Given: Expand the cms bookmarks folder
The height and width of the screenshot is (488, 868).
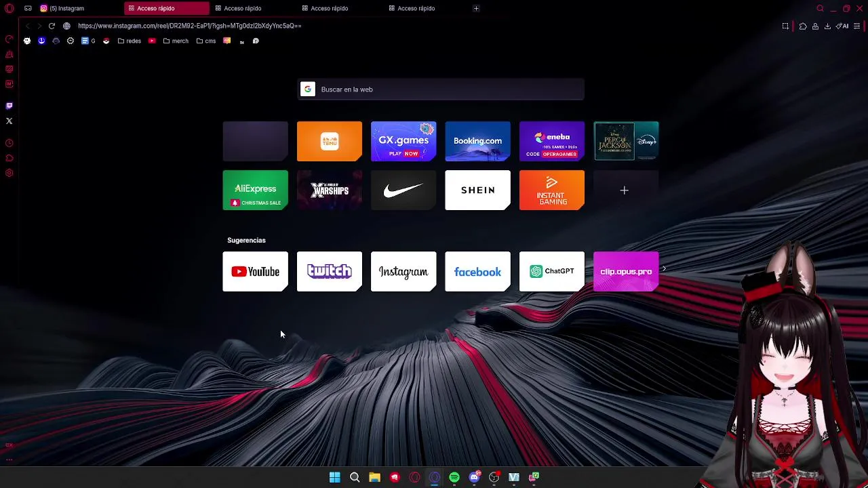Looking at the screenshot, I should [206, 41].
